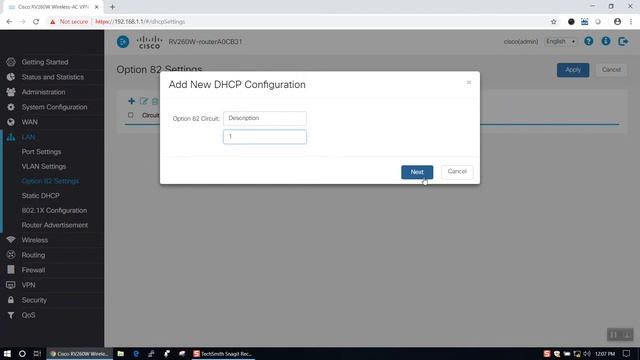This screenshot has height=360, width=640.
Task: Open Getting Started in sidebar
Action: 45,62
